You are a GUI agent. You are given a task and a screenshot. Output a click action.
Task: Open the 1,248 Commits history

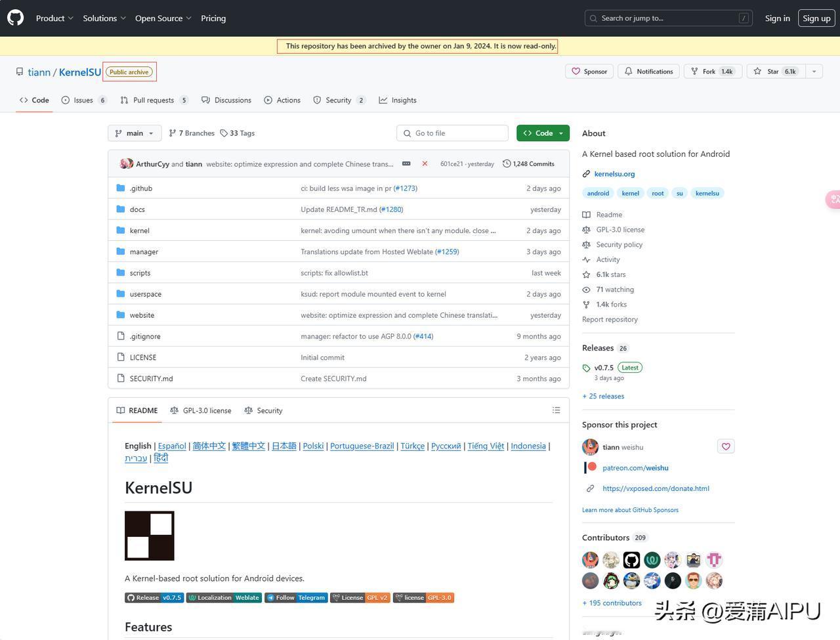[x=529, y=164]
